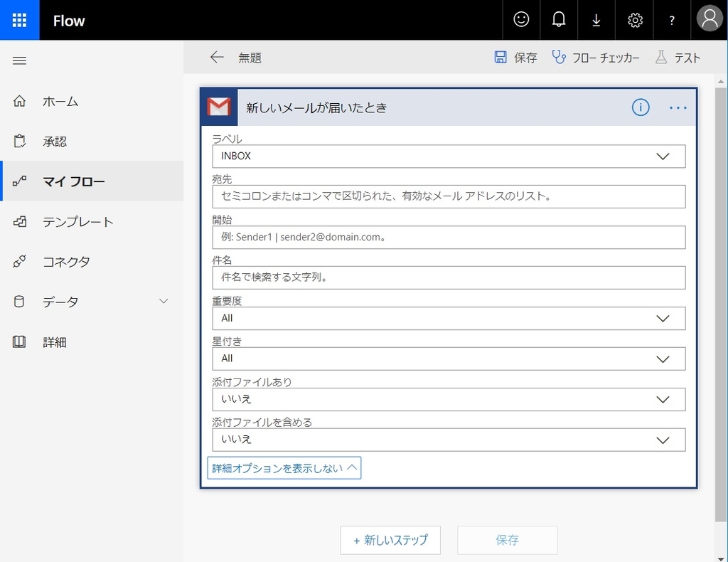Open the 星付き dropdown
This screenshot has height=562, width=728.
pos(449,359)
